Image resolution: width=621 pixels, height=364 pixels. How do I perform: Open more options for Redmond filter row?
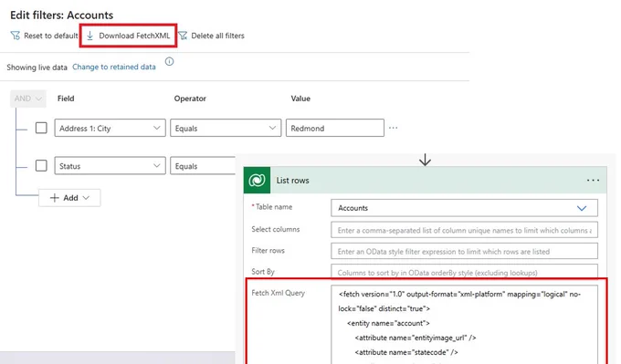tap(394, 128)
